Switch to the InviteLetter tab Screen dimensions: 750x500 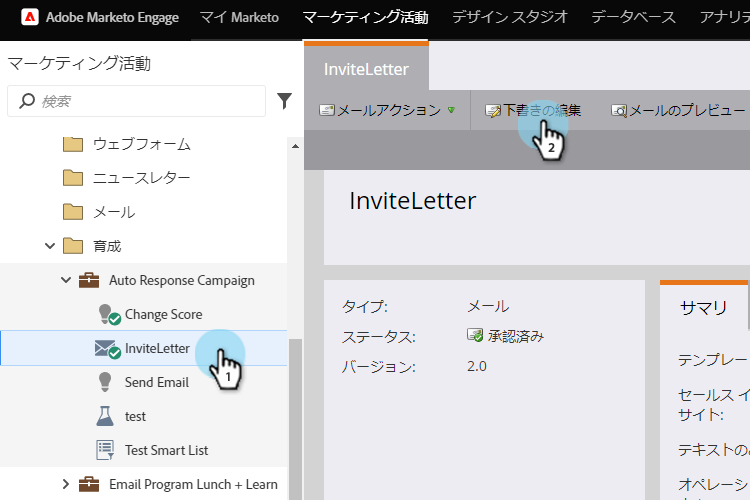tap(366, 69)
